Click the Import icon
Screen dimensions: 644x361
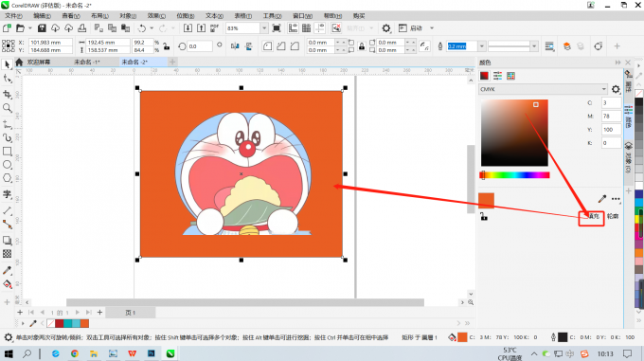(188, 27)
